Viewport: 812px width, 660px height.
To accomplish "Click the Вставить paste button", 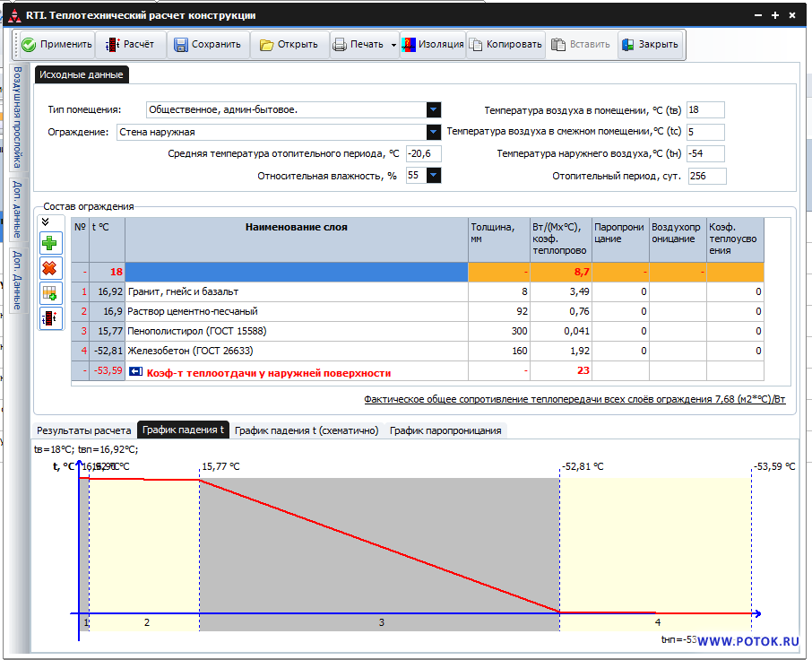I will [581, 45].
